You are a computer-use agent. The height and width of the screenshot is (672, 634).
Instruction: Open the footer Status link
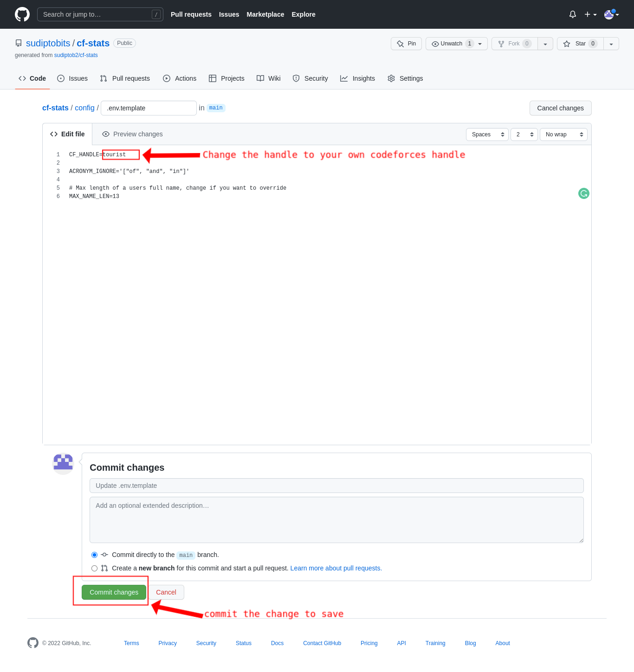[x=244, y=643]
